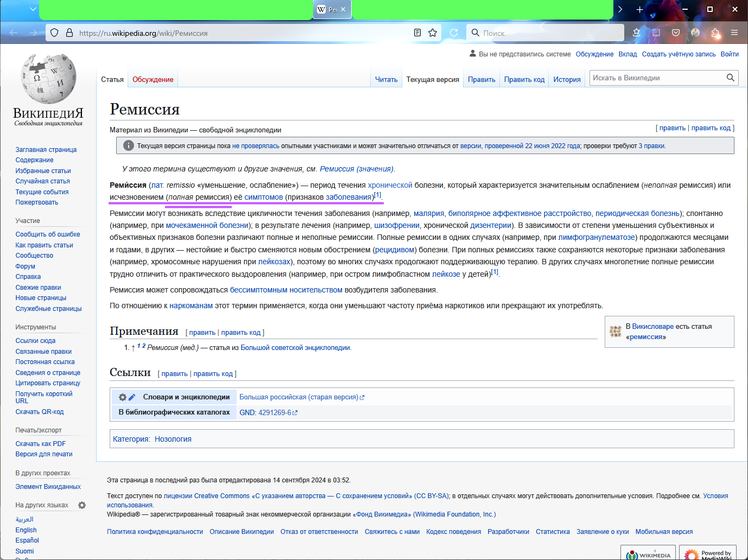Reload the page

(454, 33)
